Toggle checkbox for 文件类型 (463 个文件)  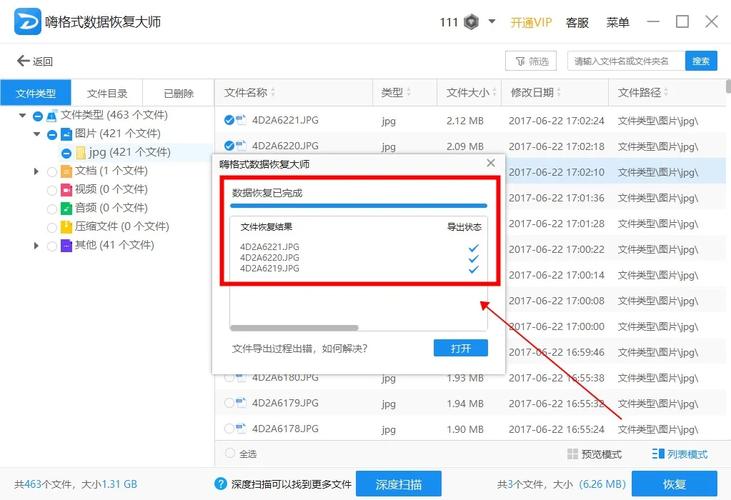pos(37,116)
